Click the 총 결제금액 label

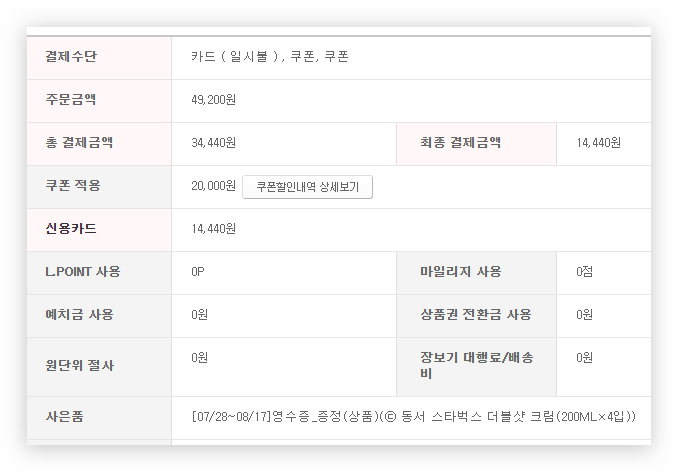pos(80,142)
